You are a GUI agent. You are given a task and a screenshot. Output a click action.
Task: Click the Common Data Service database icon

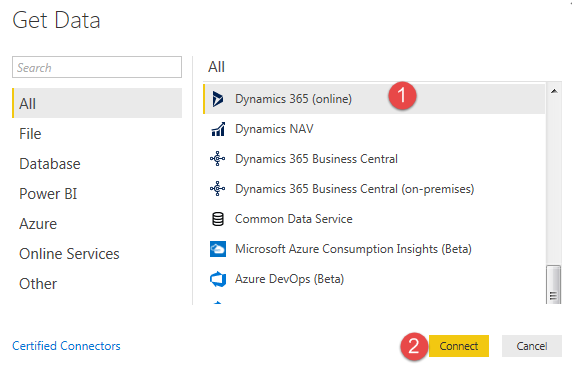[x=218, y=219]
